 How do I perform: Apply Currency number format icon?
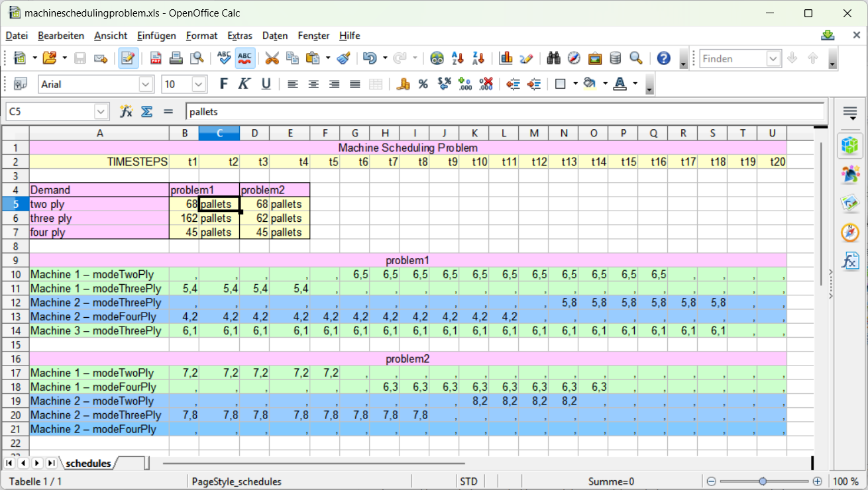click(x=403, y=84)
